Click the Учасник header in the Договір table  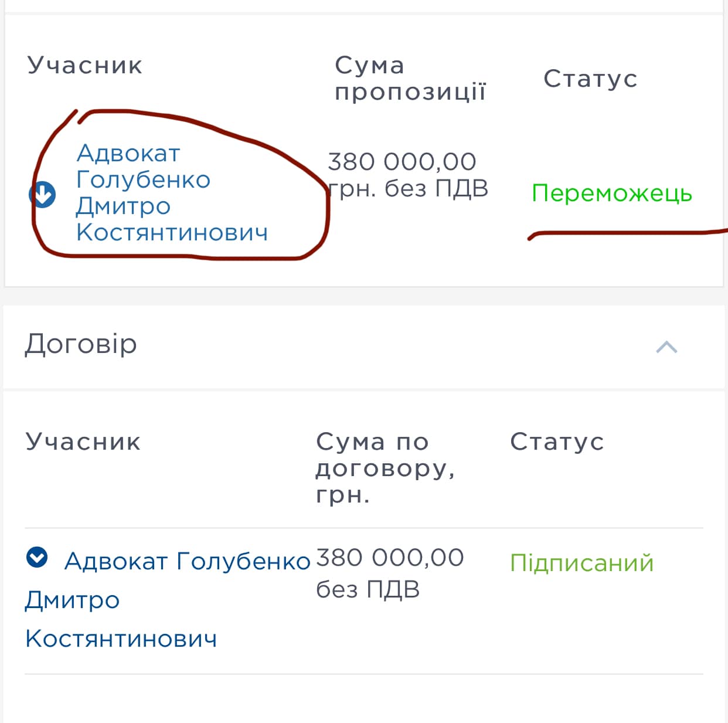(83, 442)
